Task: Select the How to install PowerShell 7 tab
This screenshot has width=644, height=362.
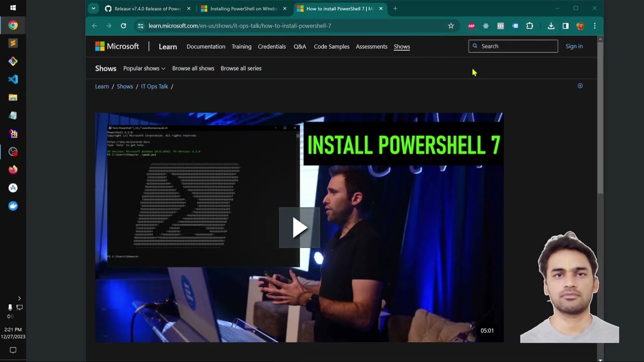Action: [340, 9]
